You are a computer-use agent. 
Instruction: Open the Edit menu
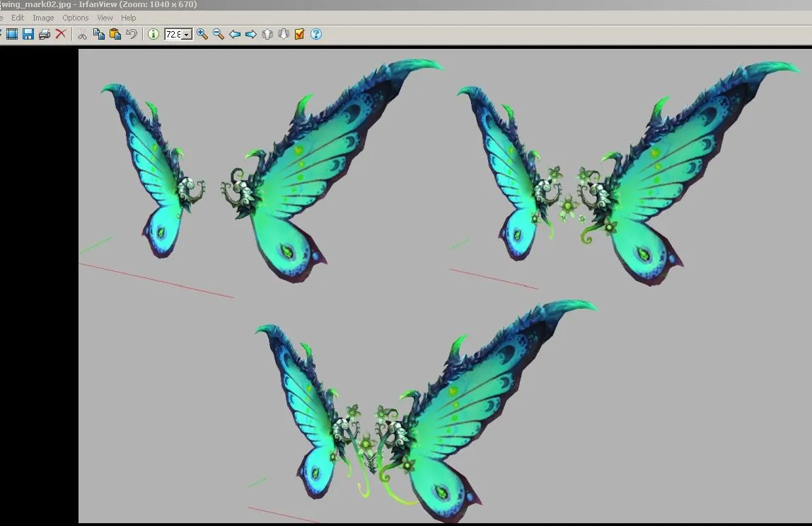pyautogui.click(x=18, y=18)
